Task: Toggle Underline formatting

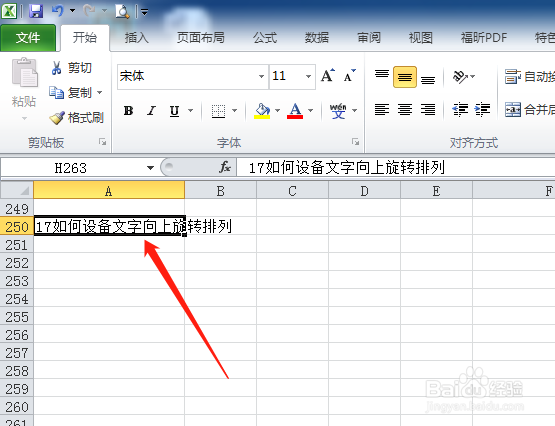Action: tap(174, 111)
